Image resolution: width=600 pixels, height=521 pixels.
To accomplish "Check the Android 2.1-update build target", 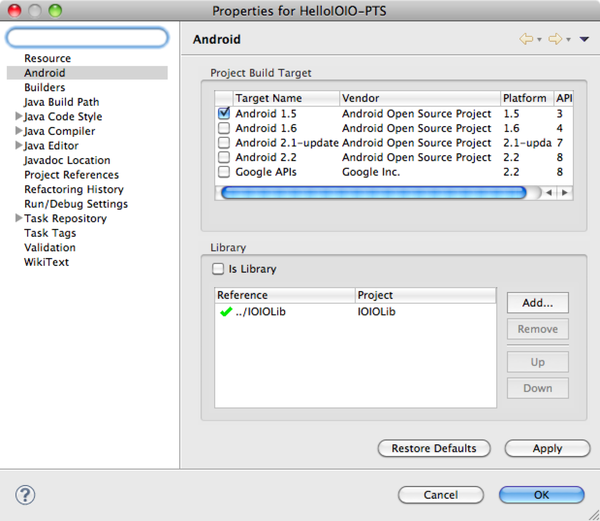I will (x=224, y=142).
